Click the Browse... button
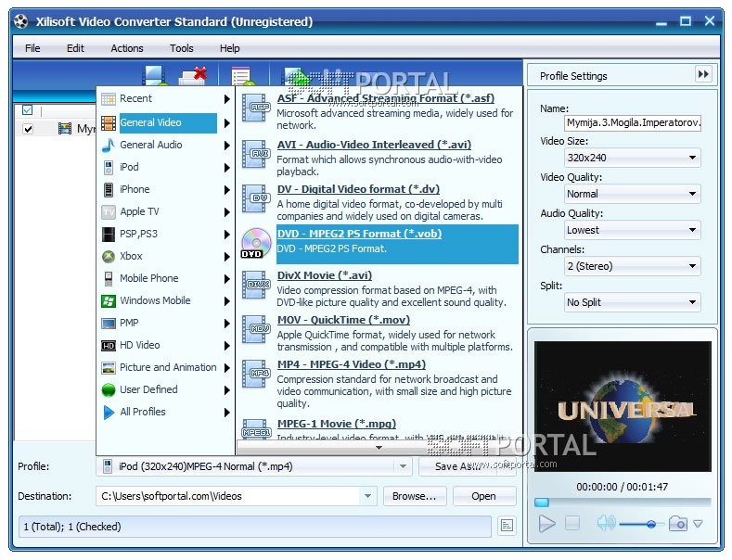This screenshot has width=732, height=560. pos(415,496)
